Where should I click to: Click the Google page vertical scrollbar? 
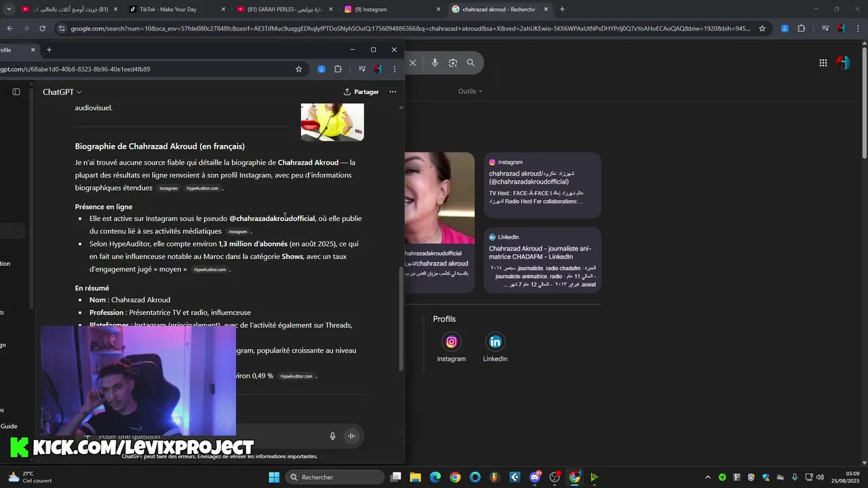point(864,102)
